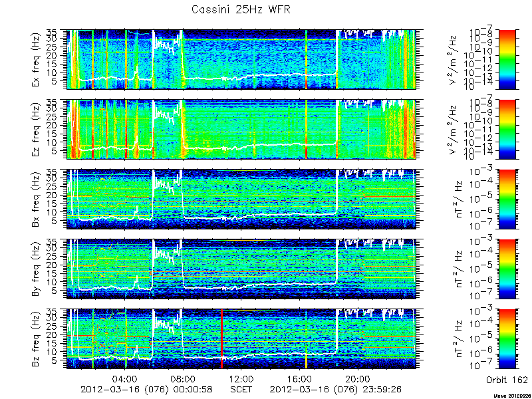This screenshot has height=399, width=532.
Task: Click the Bx panel color scale bar
Action: 507,199
